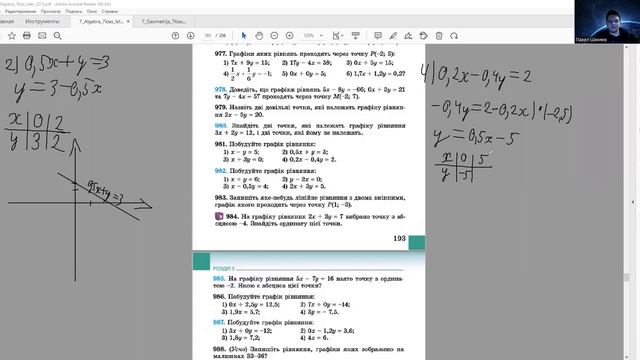Go to previous page arrow
The image size is (640, 360).
(x=176, y=36)
